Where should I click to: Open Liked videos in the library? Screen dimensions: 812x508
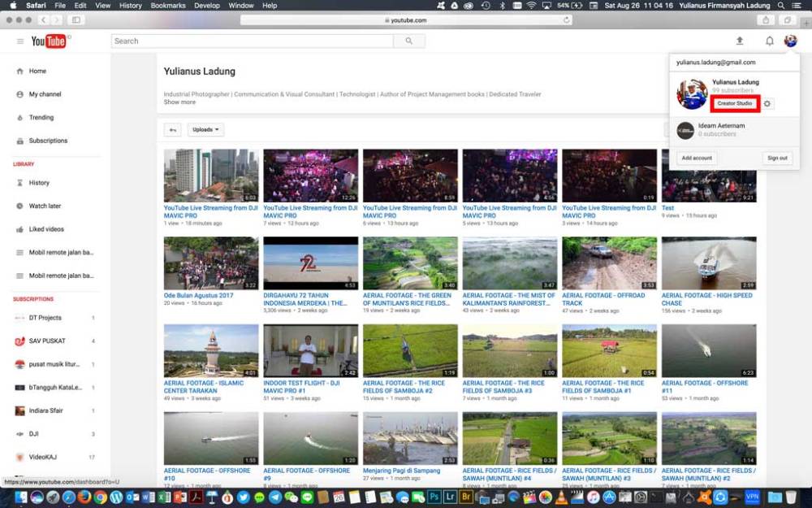46,229
